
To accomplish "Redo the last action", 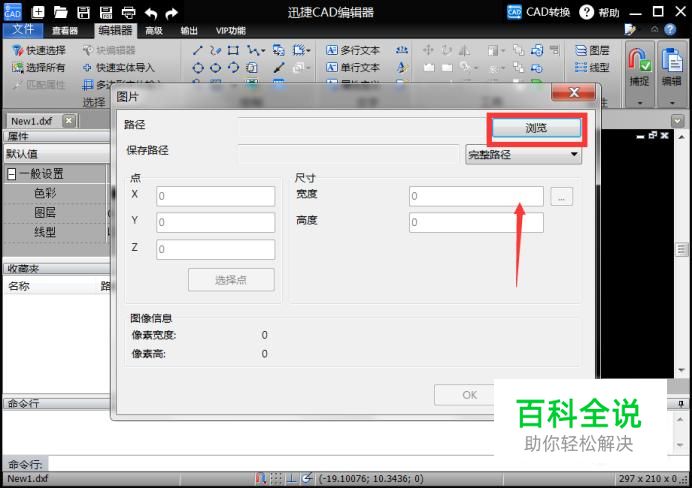I will coord(171,13).
